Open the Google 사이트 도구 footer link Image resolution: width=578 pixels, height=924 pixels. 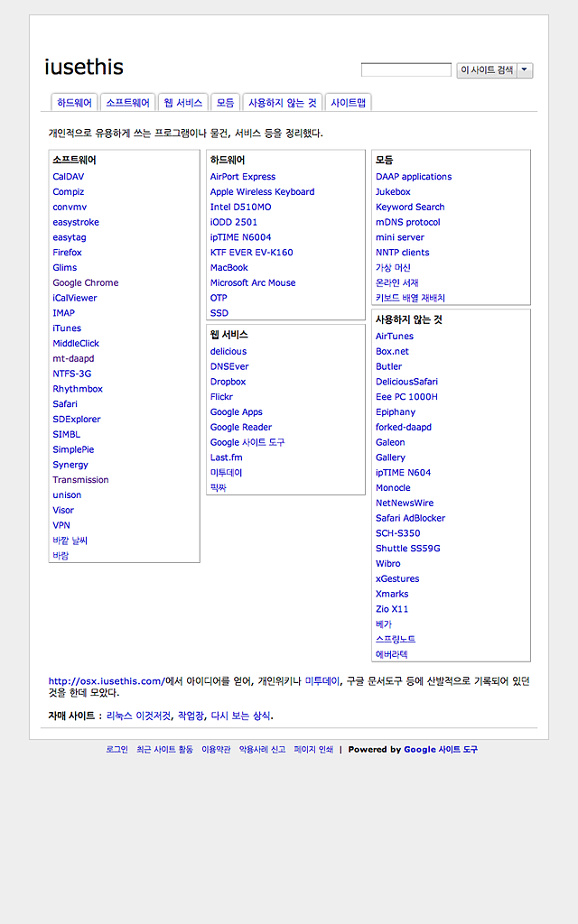click(x=441, y=750)
